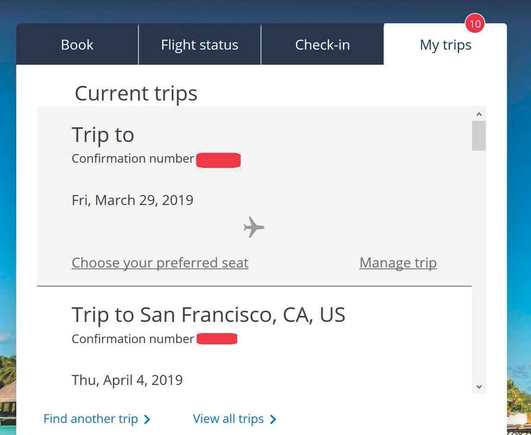Click the San Francisco trip's redacted confirmation number
531x435 pixels.
[x=217, y=339]
